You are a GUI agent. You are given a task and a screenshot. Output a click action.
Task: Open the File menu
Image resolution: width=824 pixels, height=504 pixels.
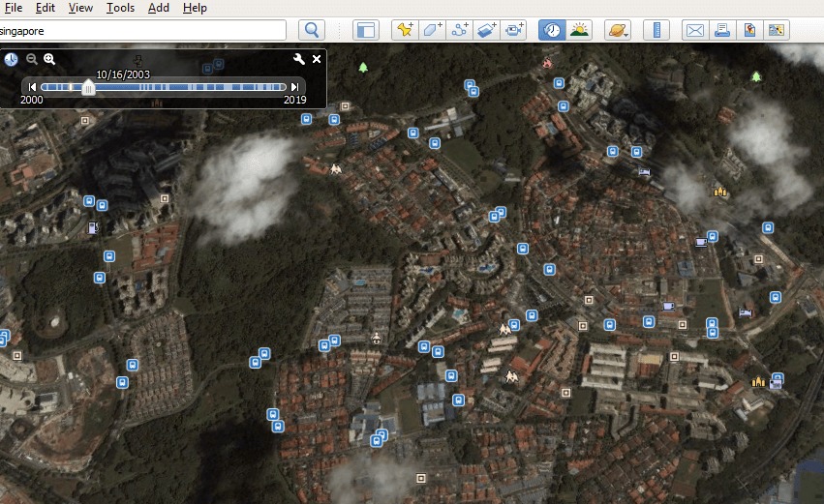[13, 8]
